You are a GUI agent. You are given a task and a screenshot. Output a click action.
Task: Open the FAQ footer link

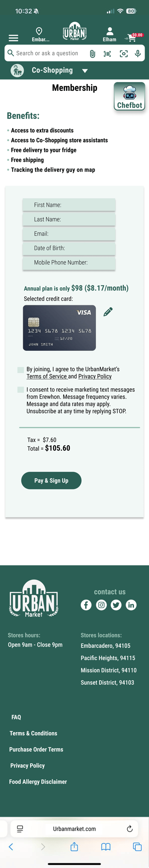pyautogui.click(x=16, y=717)
